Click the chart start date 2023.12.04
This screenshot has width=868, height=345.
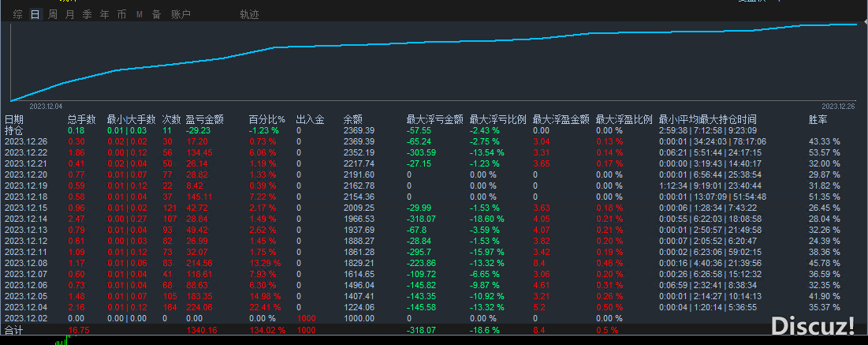(46, 106)
